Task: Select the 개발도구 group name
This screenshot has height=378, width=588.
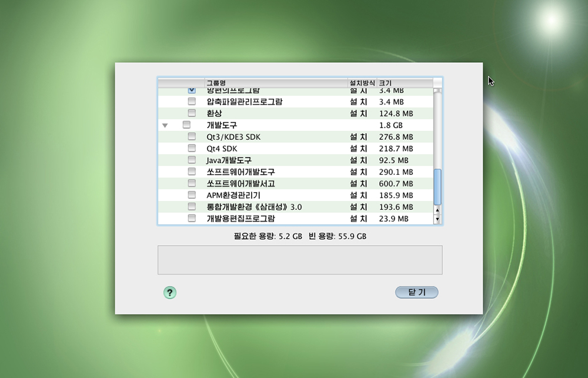Action: [222, 125]
